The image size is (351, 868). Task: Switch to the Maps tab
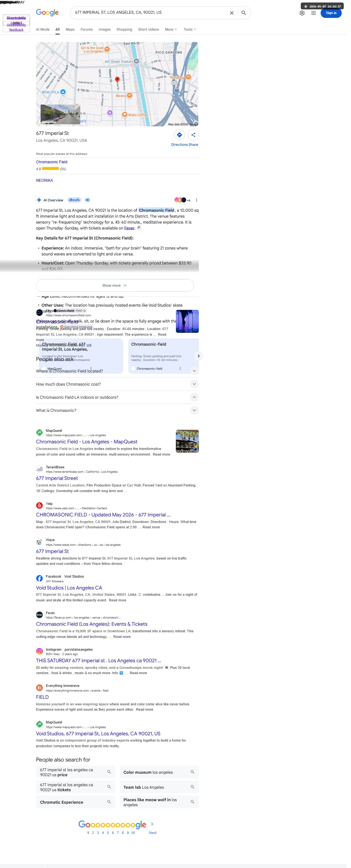(70, 30)
